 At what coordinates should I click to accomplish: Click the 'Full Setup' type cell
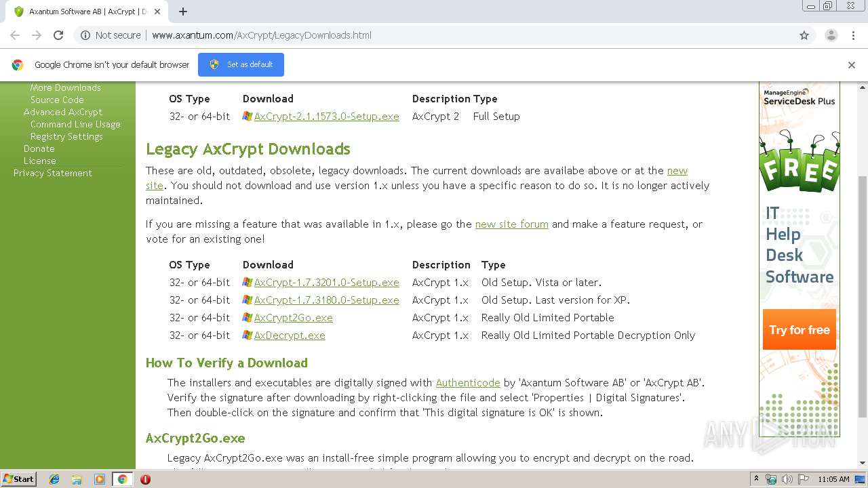(496, 117)
